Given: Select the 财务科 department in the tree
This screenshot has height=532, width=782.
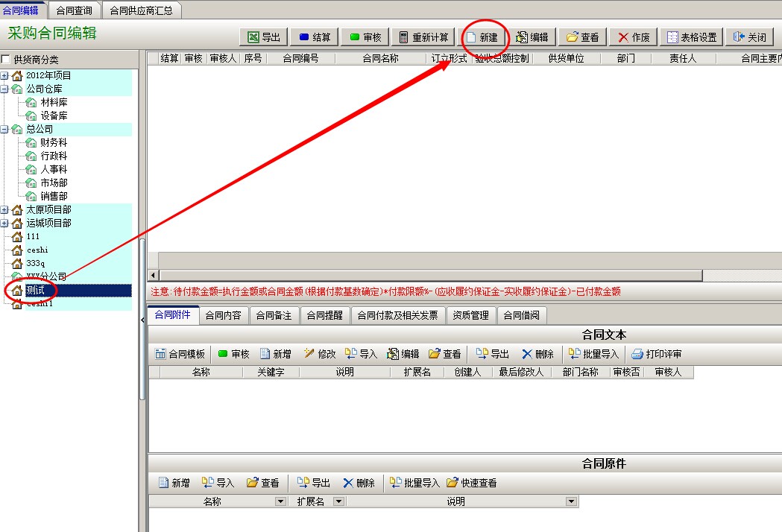Looking at the screenshot, I should [x=54, y=143].
